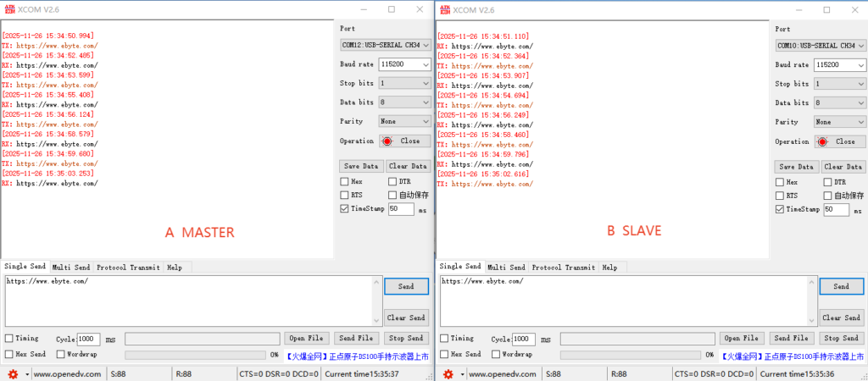Screen dimensions: 868x381
Task: Click the XCOM logo in the left window title bar
Action: pyautogui.click(x=9, y=9)
